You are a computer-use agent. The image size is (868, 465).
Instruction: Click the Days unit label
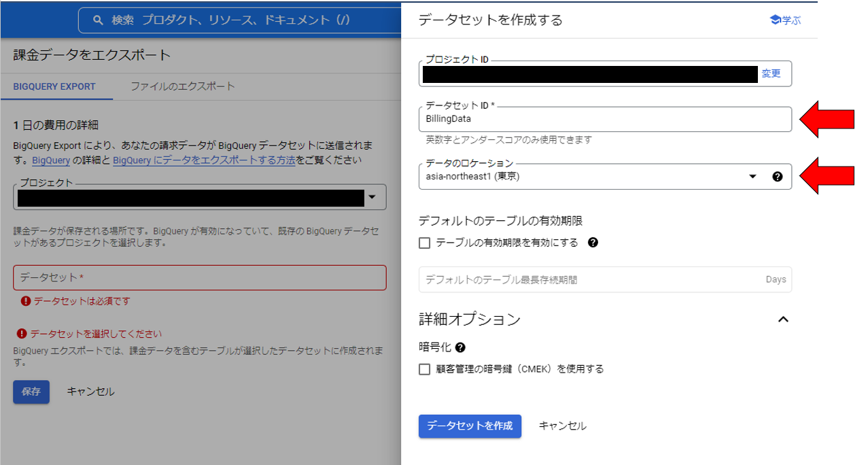coord(776,279)
